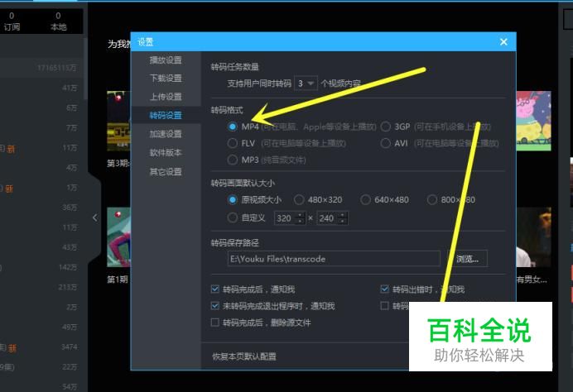Close the 设置 dialog with the X
573x392 pixels.
click(x=503, y=42)
